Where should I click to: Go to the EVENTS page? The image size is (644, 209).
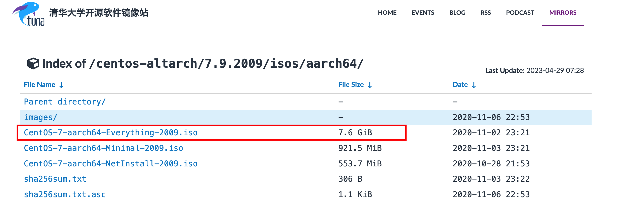pos(423,13)
